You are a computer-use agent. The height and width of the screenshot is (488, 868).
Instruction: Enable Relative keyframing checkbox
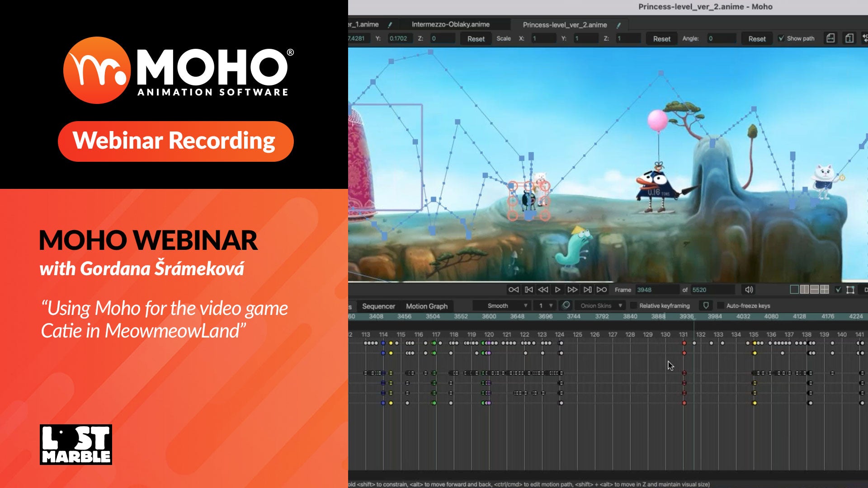coord(633,306)
